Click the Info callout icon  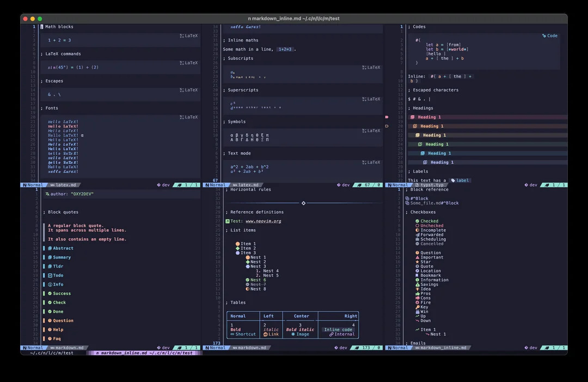pyautogui.click(x=50, y=285)
